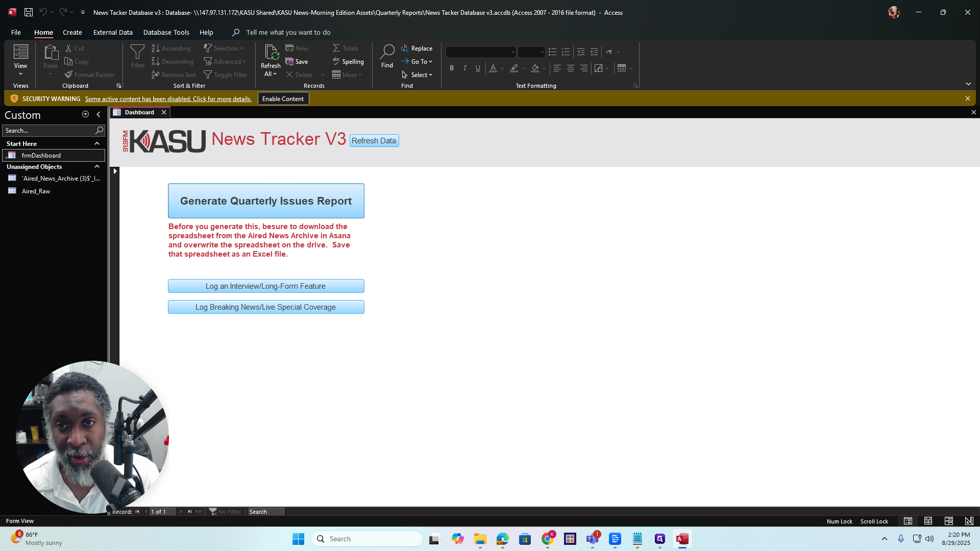The height and width of the screenshot is (551, 980).
Task: Click the navigation pane Search field
Action: 48,130
